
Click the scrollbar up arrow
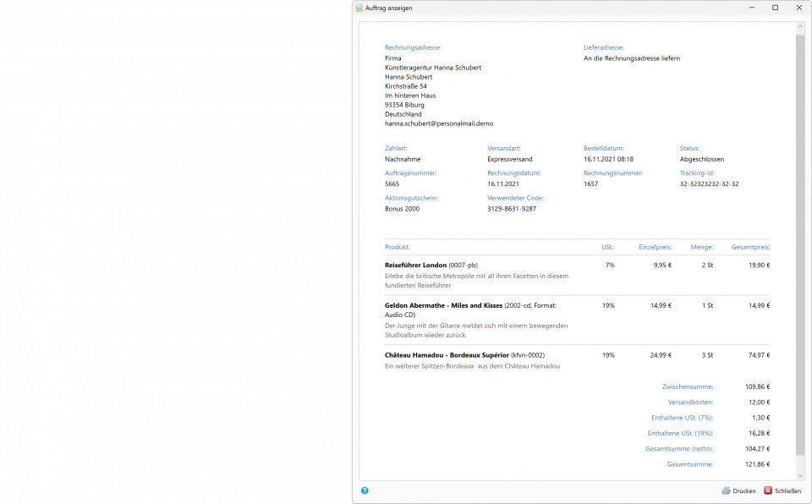pyautogui.click(x=800, y=28)
